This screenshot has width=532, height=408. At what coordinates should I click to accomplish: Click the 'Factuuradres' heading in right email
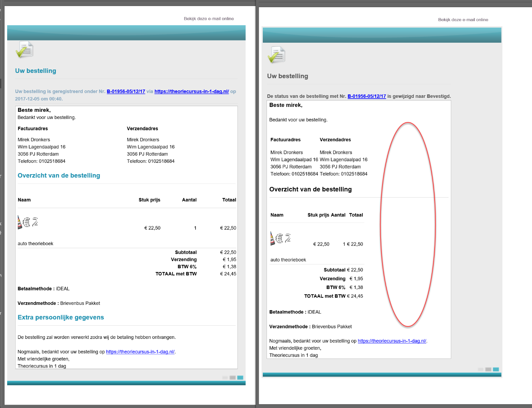click(x=285, y=140)
